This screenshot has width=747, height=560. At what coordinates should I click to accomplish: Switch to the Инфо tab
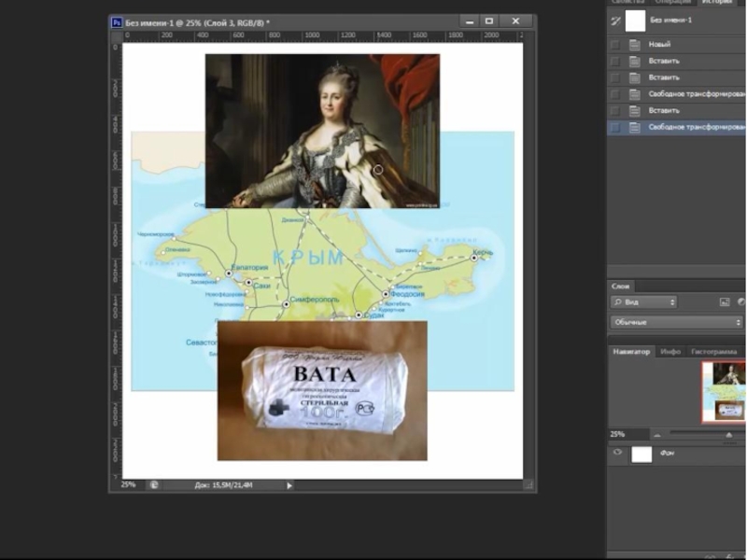tap(669, 352)
